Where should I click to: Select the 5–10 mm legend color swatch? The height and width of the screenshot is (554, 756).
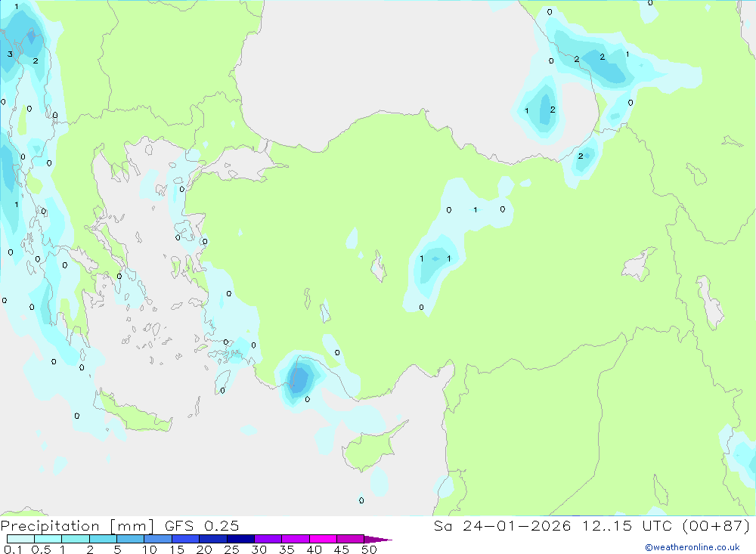(130, 539)
